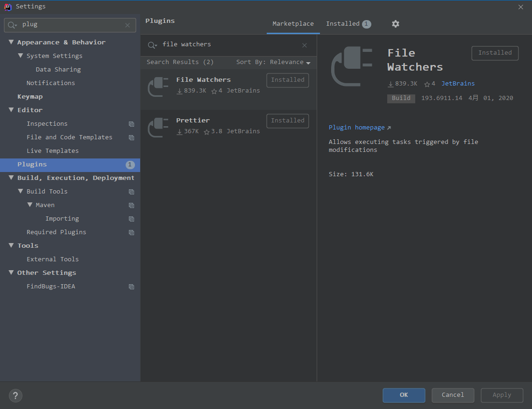This screenshot has height=409, width=532.
Task: Collapse the Tools section
Action: click(x=11, y=245)
